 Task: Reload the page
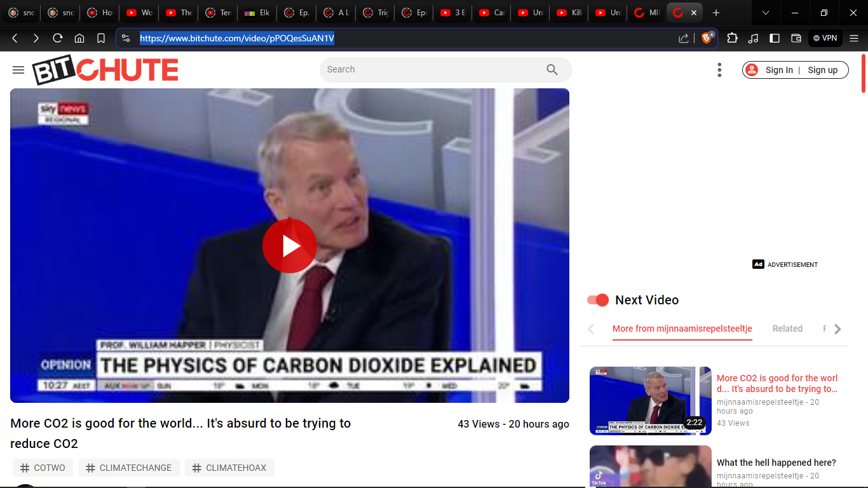coord(58,38)
